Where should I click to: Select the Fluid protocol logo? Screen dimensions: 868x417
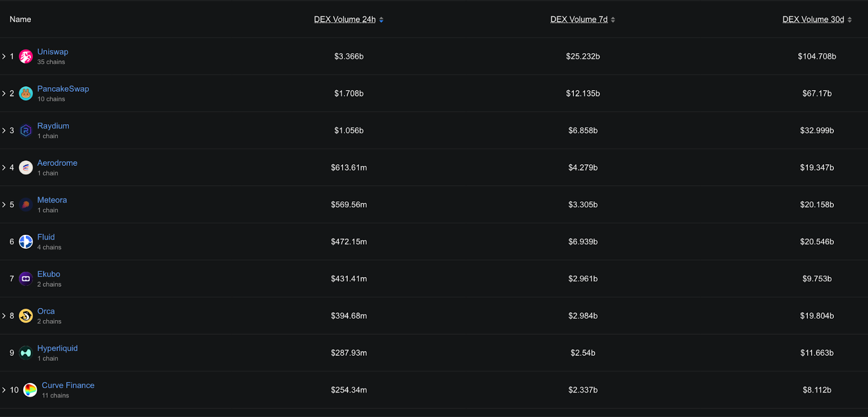[x=25, y=241]
